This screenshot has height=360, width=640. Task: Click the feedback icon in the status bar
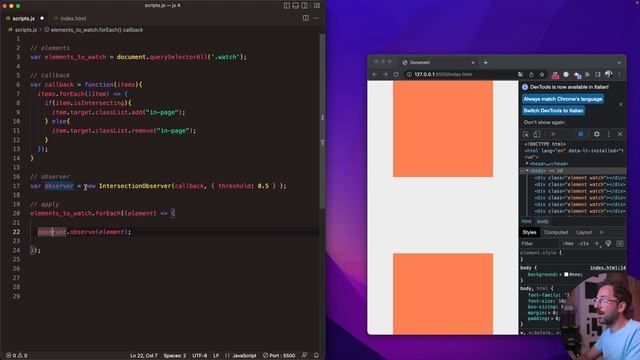click(x=304, y=356)
